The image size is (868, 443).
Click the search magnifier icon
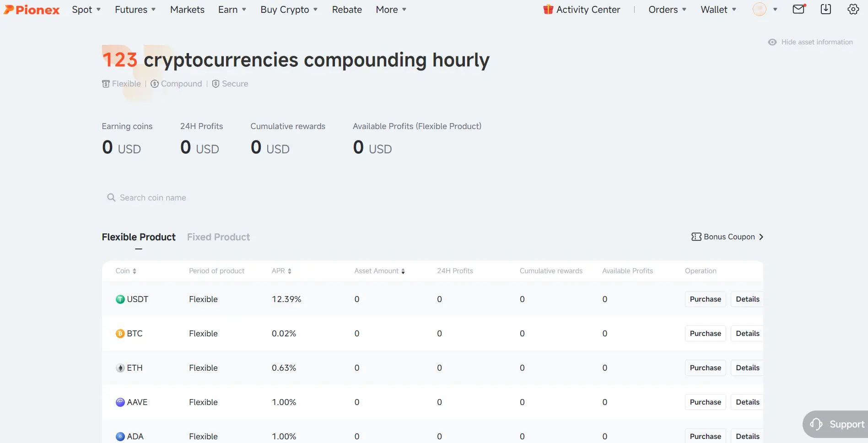tap(111, 197)
